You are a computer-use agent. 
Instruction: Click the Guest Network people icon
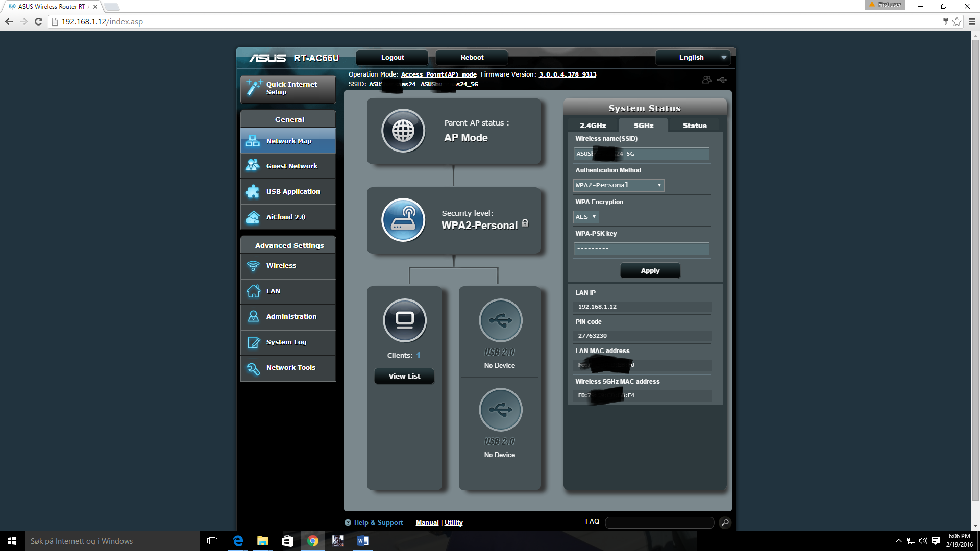point(253,165)
